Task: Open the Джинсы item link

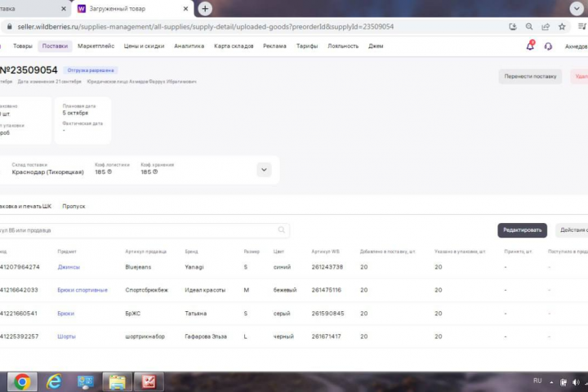Action: (69, 267)
